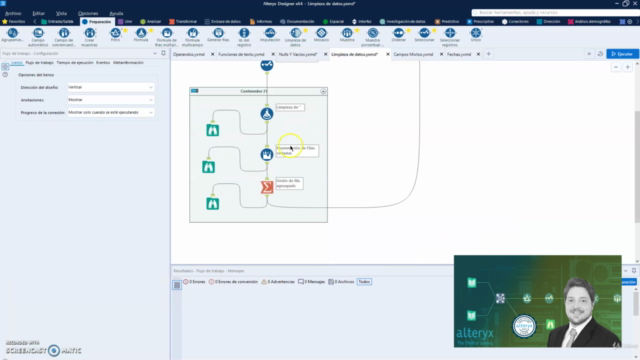Open the run history clock icon
The image size is (640, 360).
point(600,54)
